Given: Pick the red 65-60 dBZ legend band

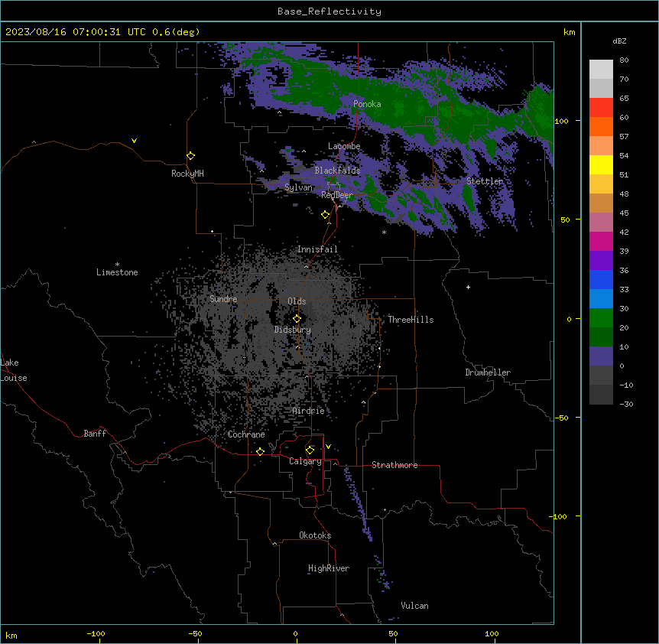Looking at the screenshot, I should 601,108.
